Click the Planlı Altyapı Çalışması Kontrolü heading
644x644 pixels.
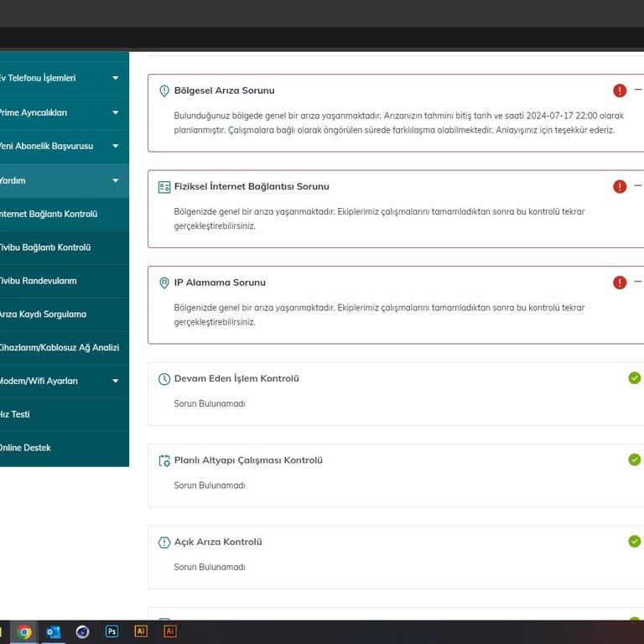(x=248, y=460)
